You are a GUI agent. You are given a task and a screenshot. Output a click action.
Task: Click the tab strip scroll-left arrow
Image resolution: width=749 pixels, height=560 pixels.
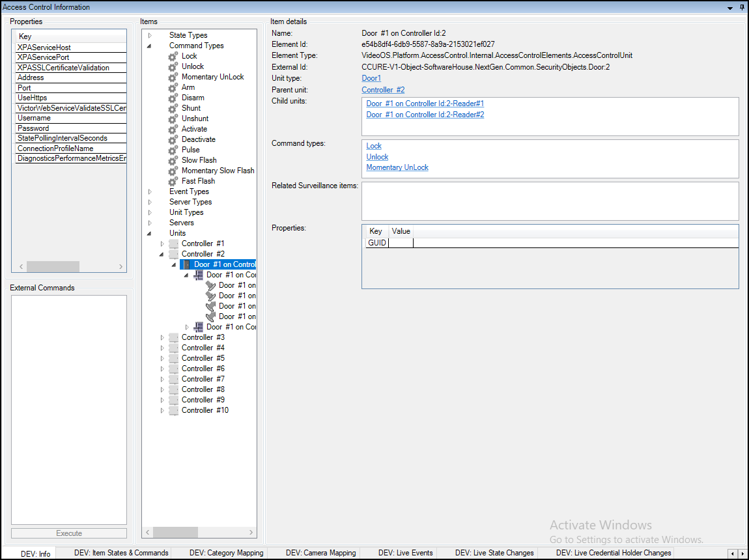(x=733, y=553)
